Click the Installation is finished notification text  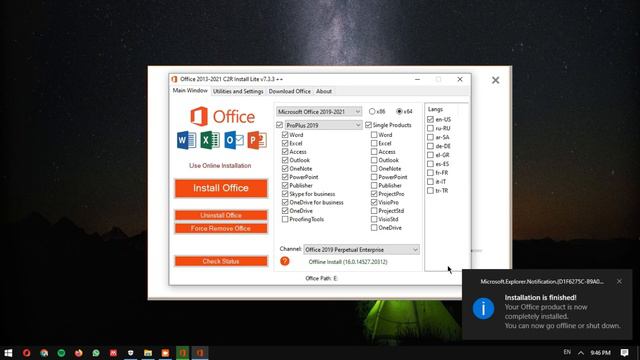click(x=540, y=298)
